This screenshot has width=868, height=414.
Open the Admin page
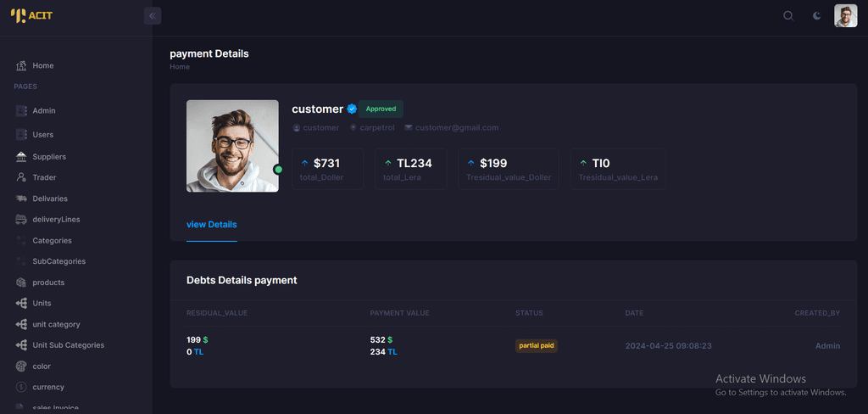[44, 111]
